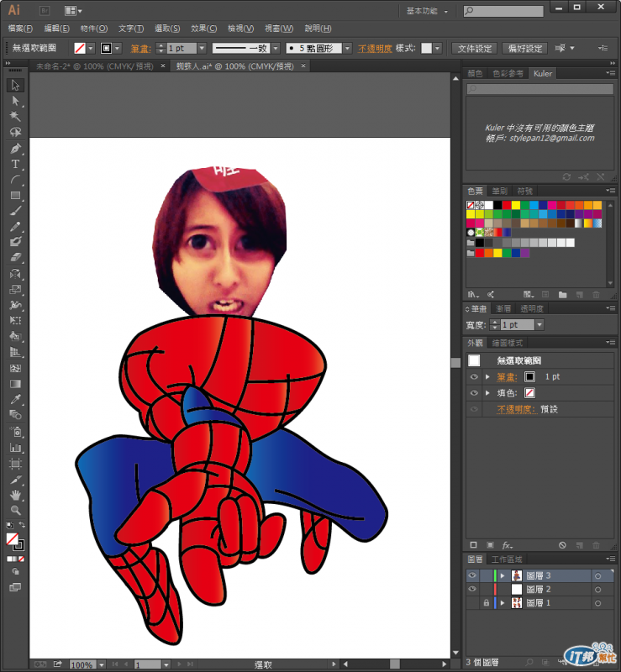
Task: Switch to the Hand tool
Action: pyautogui.click(x=15, y=494)
